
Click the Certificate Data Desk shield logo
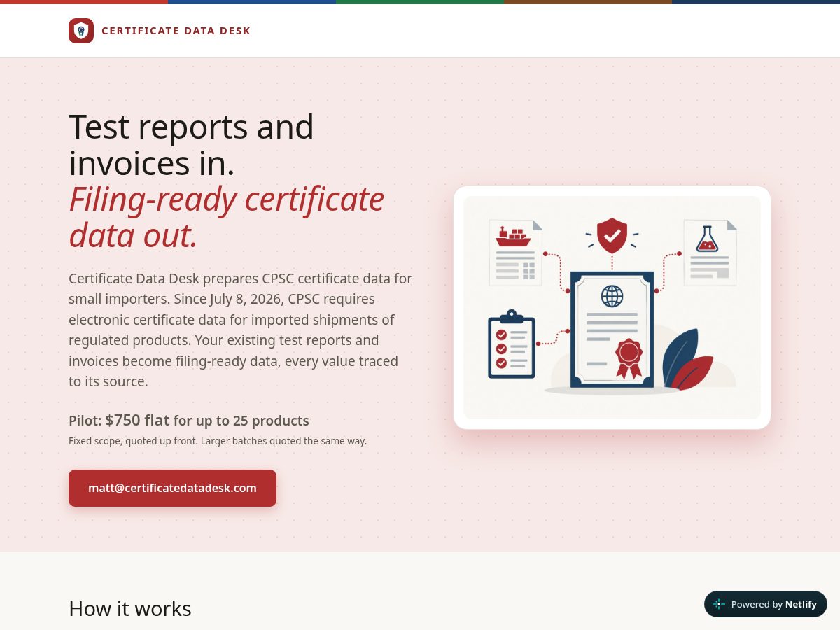(x=81, y=31)
